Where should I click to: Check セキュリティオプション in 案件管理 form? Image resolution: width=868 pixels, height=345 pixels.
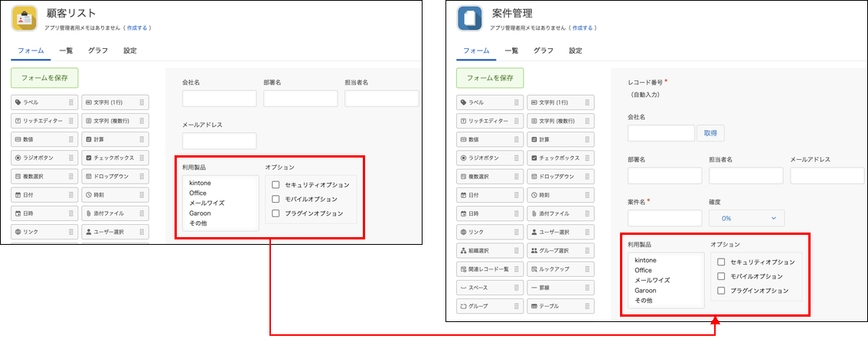721,262
